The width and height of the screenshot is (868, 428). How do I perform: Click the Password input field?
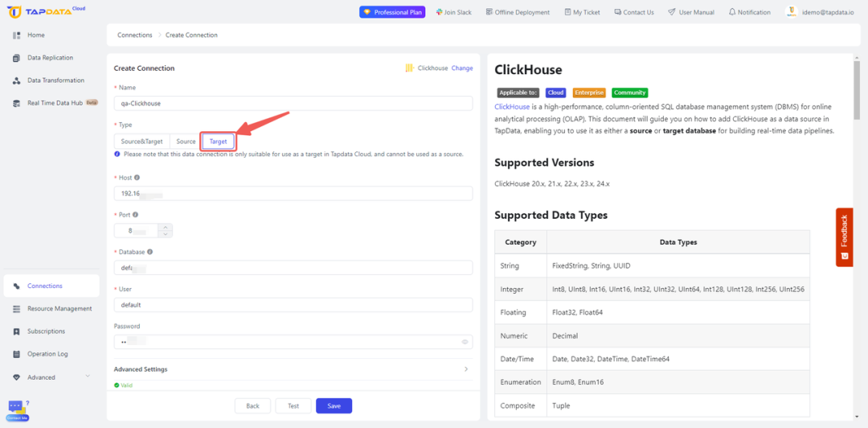point(293,342)
